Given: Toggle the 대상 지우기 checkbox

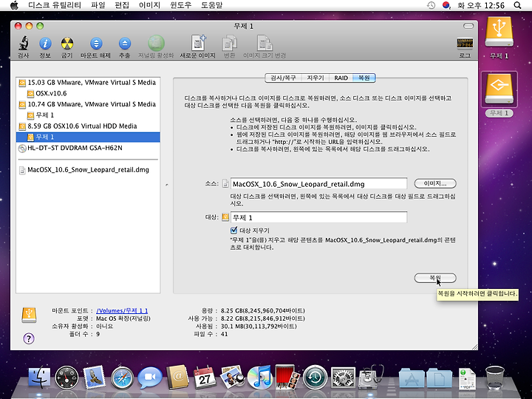Looking at the screenshot, I should [x=233, y=231].
